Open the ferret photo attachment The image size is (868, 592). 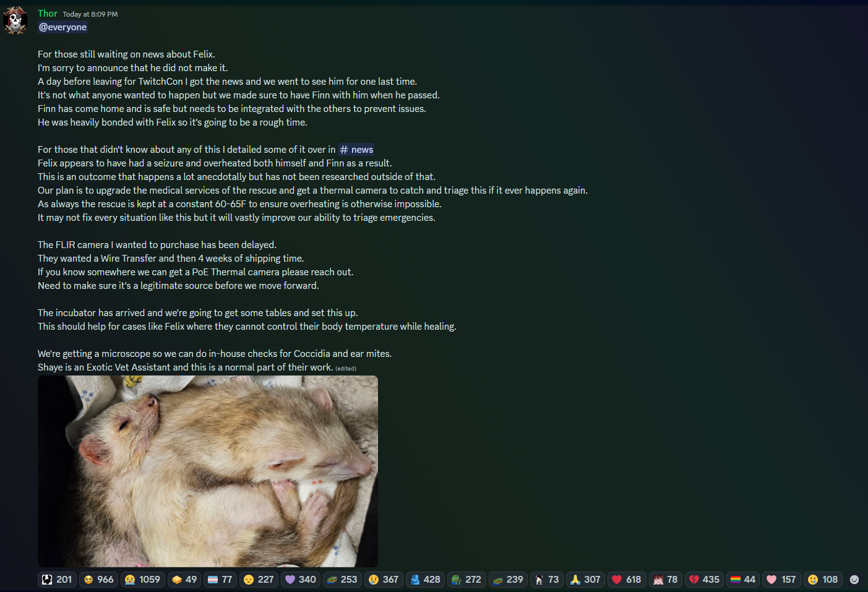point(208,471)
